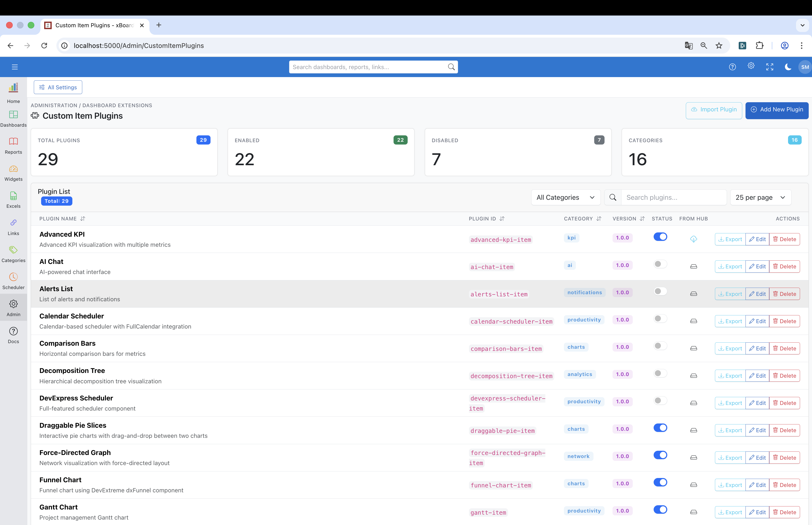This screenshot has width=812, height=525.
Task: Open Docs in the sidebar
Action: 13,335
